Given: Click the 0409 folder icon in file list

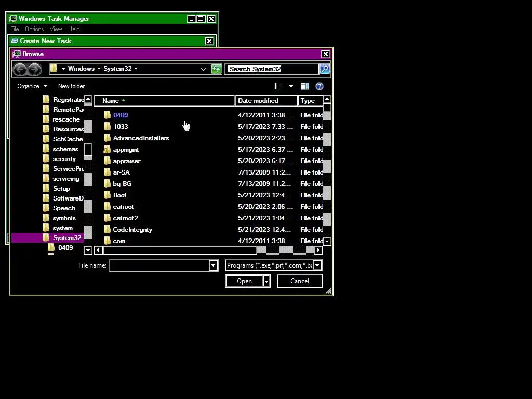Looking at the screenshot, I should click(x=107, y=115).
